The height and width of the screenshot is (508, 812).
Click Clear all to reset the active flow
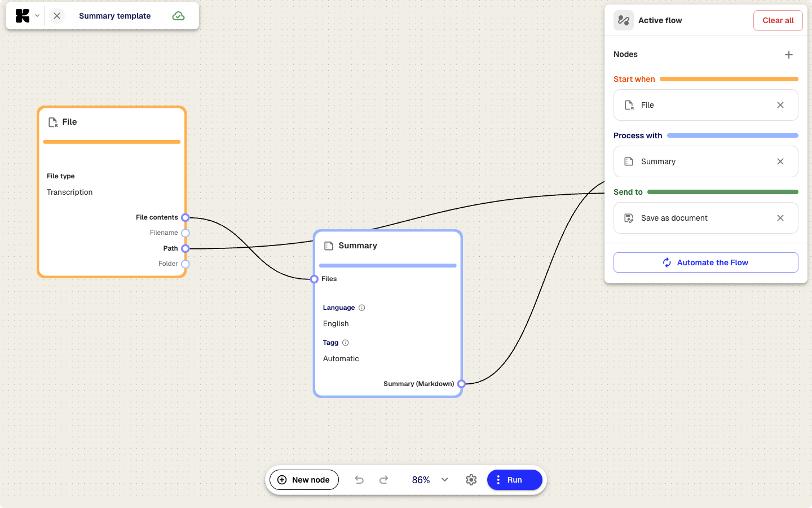778,20
